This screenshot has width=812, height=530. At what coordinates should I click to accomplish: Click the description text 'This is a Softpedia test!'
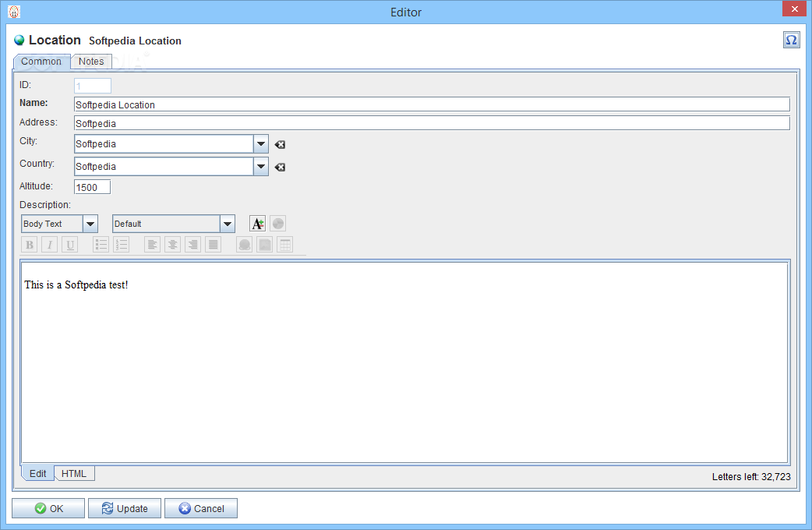click(x=76, y=285)
